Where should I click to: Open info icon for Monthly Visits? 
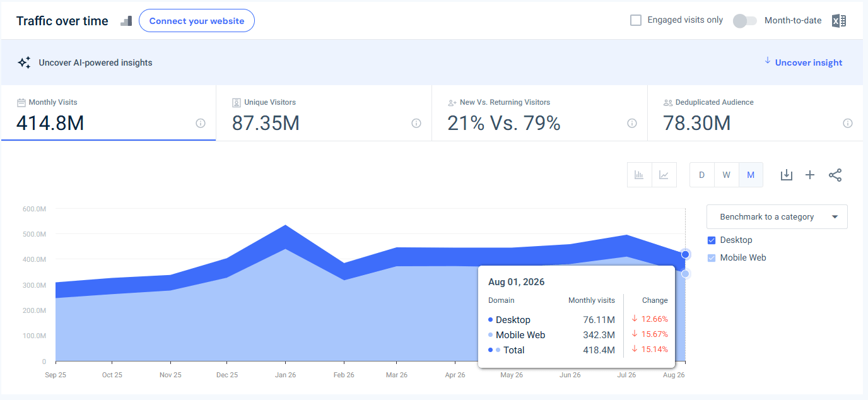201,123
